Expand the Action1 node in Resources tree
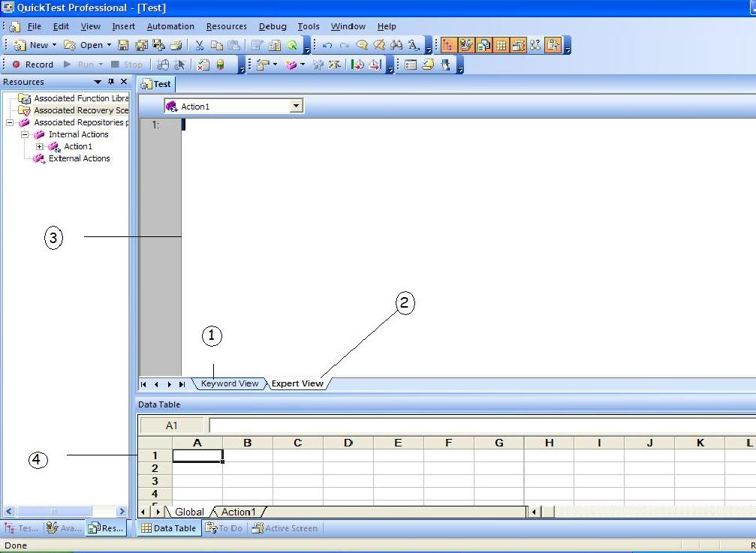 click(x=40, y=146)
